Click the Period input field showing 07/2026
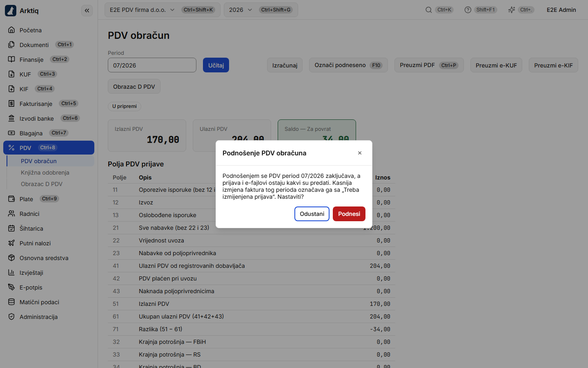Screen dimensions: 588x368 click(x=152, y=65)
